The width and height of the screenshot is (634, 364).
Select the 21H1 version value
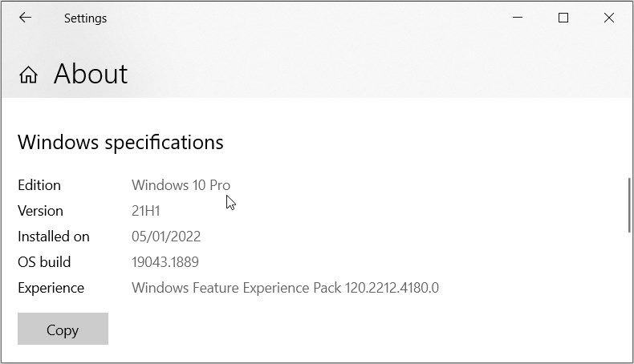146,211
